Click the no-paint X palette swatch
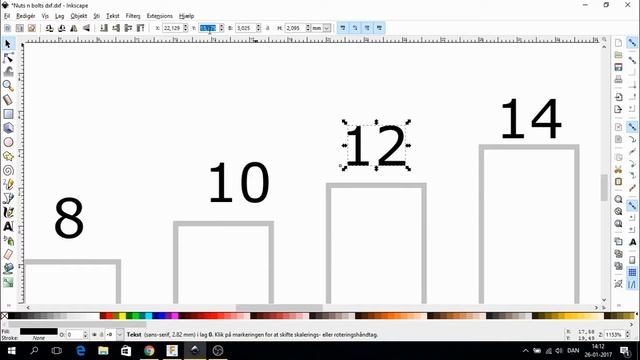 tap(4, 316)
